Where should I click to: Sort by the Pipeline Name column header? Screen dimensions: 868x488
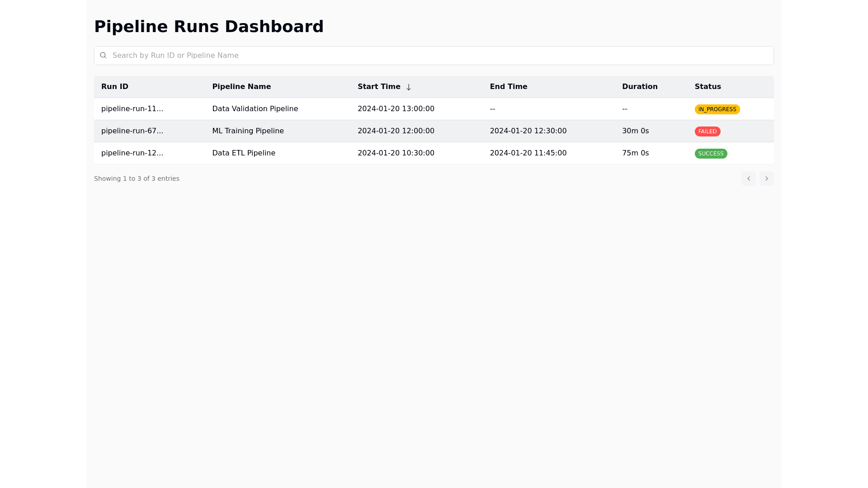pos(241,87)
